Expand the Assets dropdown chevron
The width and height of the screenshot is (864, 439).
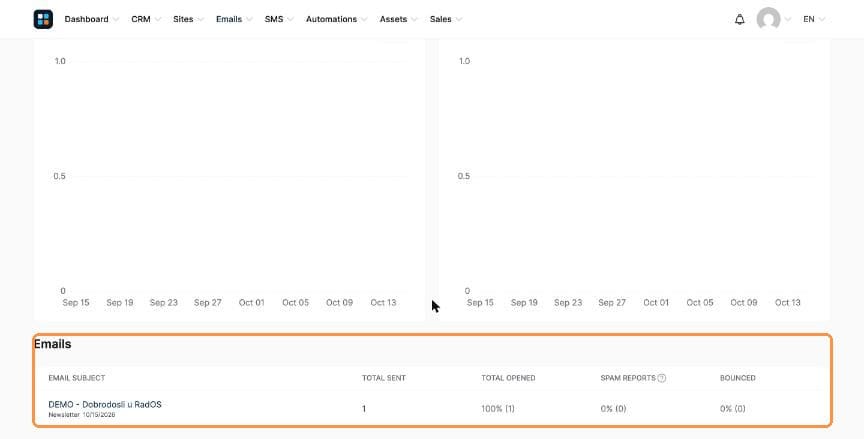point(414,20)
